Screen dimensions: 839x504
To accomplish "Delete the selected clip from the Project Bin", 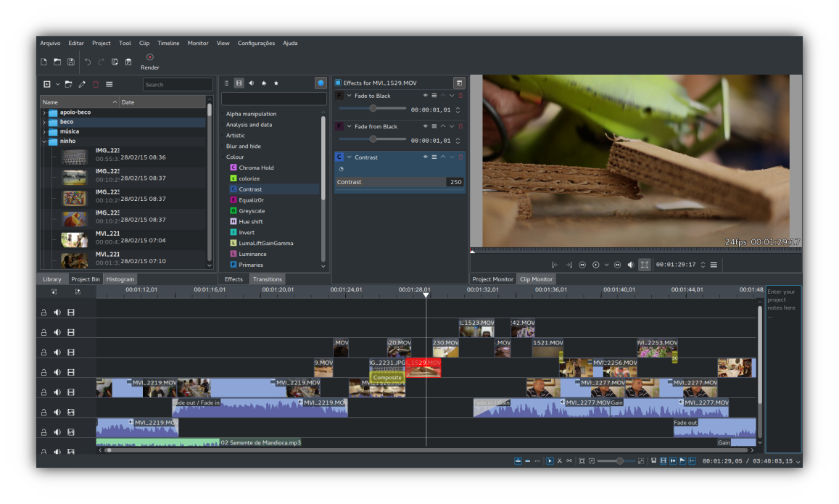I will [x=96, y=85].
